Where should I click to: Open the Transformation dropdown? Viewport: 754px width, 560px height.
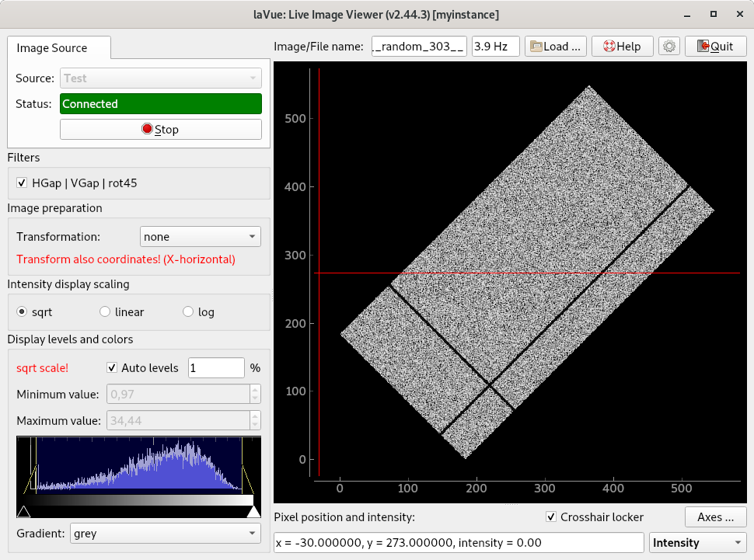(x=201, y=237)
